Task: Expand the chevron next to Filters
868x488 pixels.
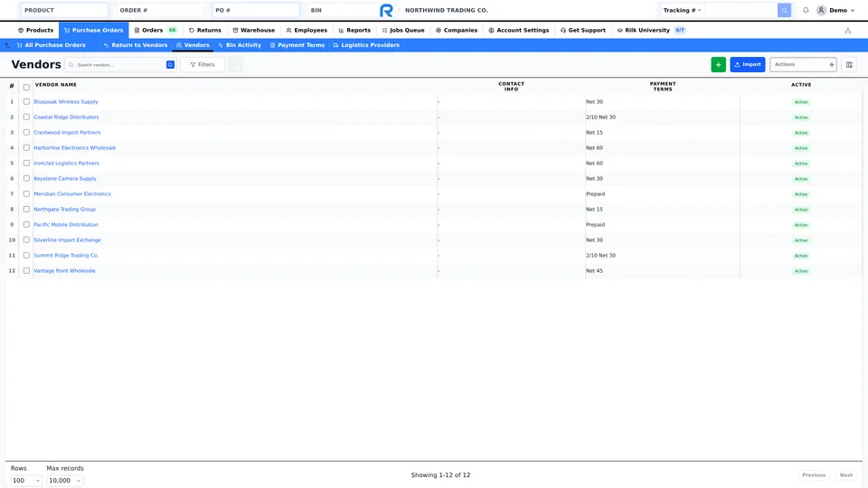Action: tap(235, 65)
